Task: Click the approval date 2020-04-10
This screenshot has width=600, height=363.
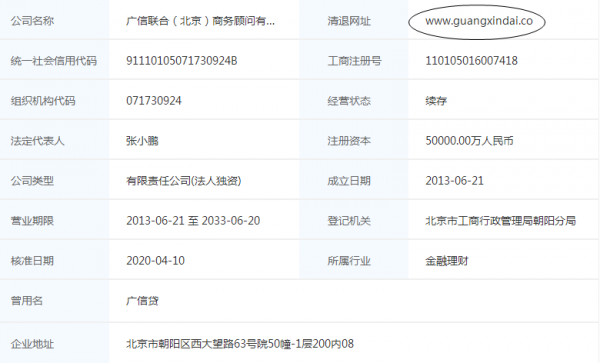Action: tap(155, 261)
